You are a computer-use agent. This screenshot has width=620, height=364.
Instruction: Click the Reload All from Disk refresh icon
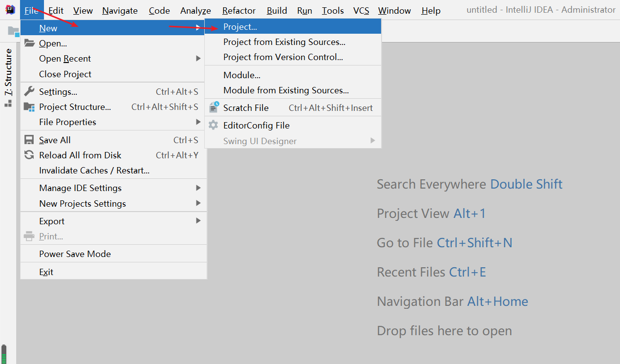(29, 155)
